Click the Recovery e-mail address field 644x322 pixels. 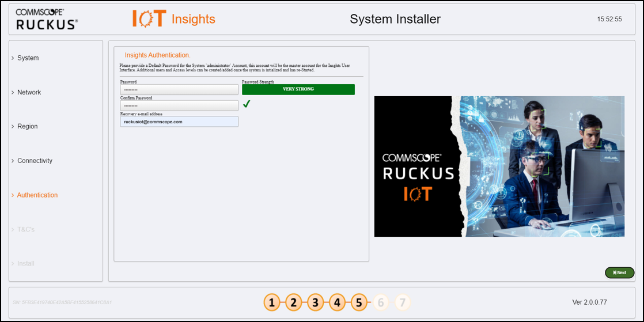coord(179,122)
